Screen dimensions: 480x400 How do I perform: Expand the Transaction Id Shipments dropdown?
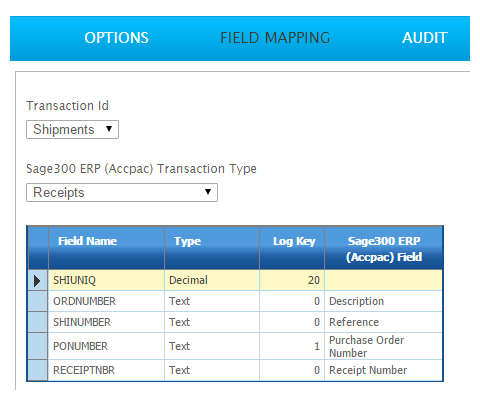click(x=72, y=129)
